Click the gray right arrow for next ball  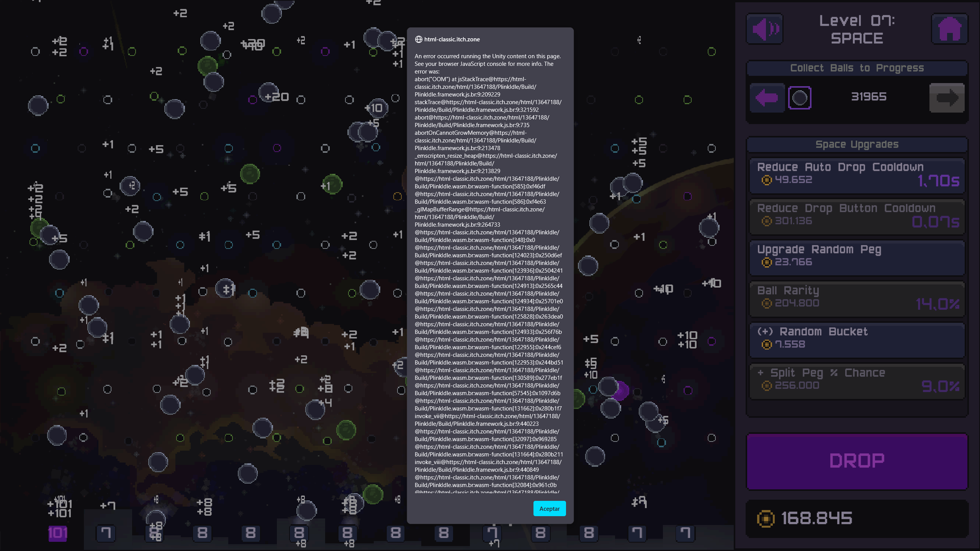(x=947, y=98)
